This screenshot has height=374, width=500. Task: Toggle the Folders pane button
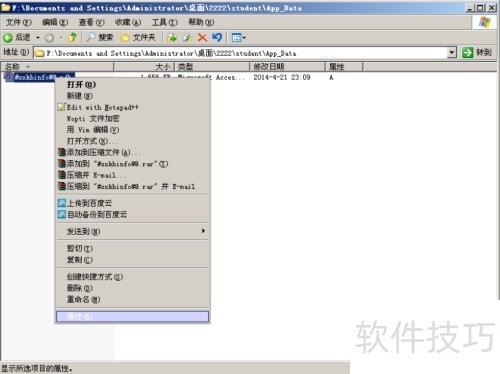click(138, 38)
